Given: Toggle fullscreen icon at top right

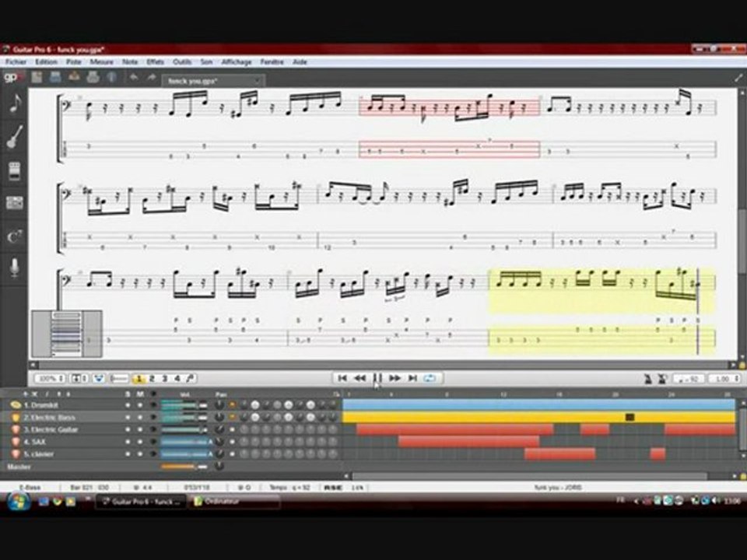Looking at the screenshot, I should coord(739,78).
